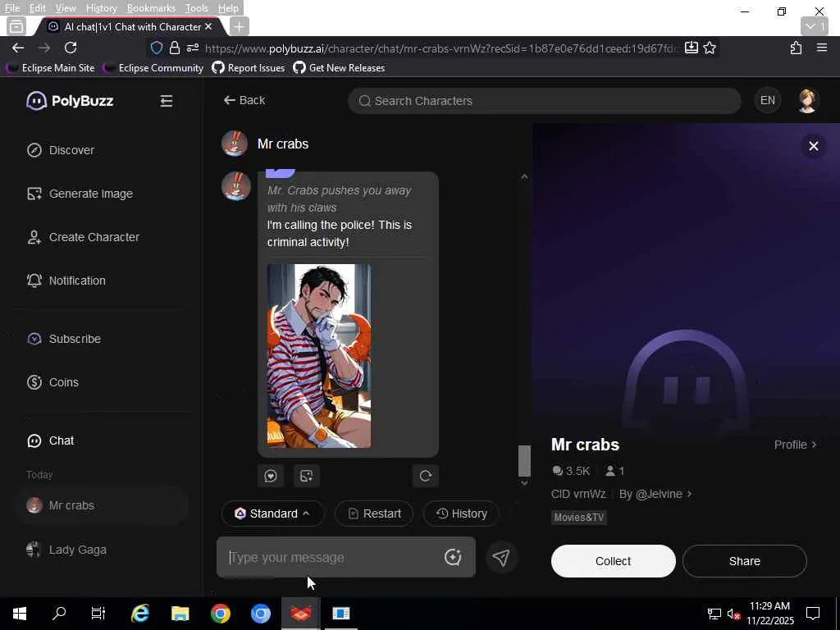Screen dimensions: 840x630
Task: Open File Explorer from taskbar
Action: 180,614
